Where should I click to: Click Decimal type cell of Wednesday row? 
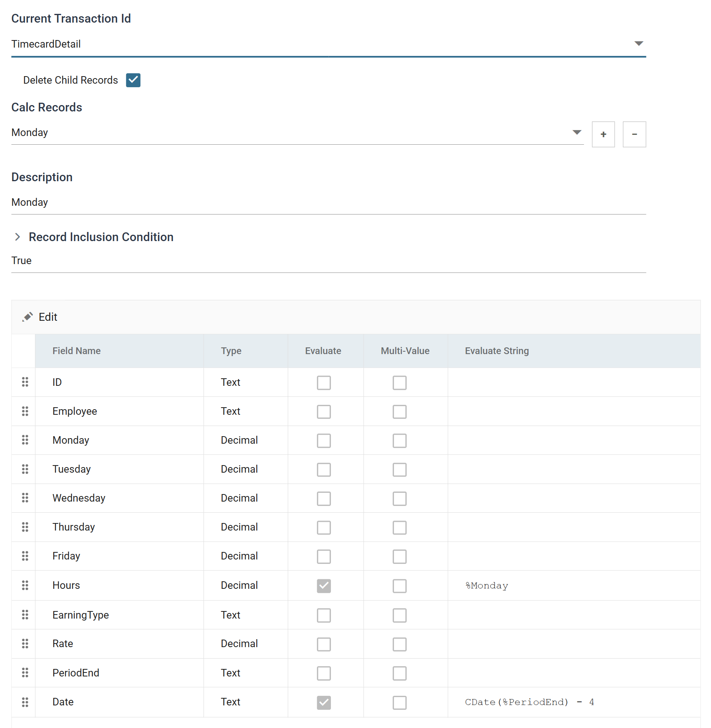pyautogui.click(x=246, y=498)
